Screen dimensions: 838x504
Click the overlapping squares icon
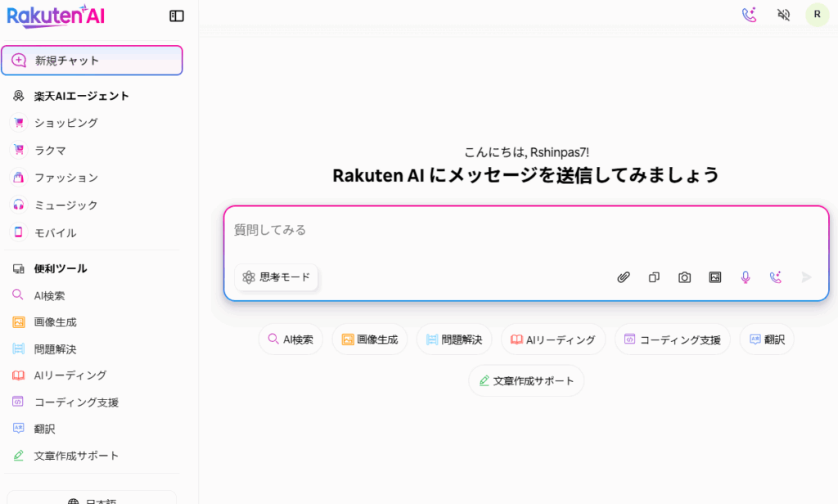pyautogui.click(x=654, y=277)
